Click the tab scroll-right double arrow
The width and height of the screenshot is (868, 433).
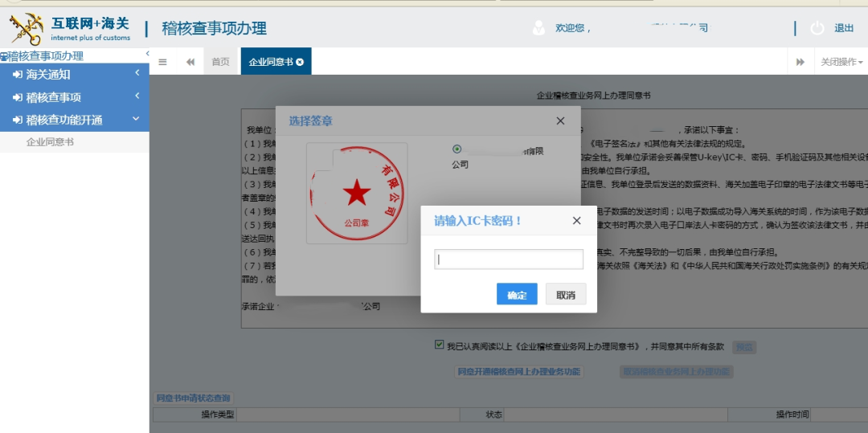800,62
